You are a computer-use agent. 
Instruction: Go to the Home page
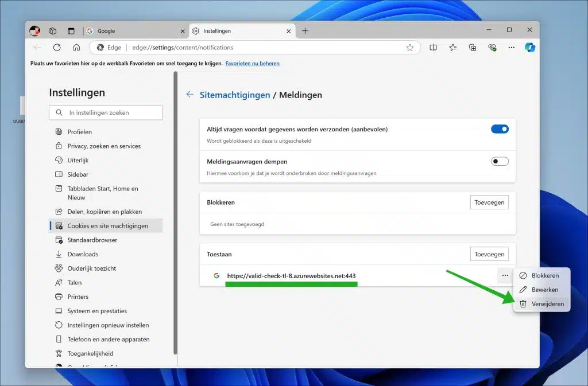(x=76, y=48)
